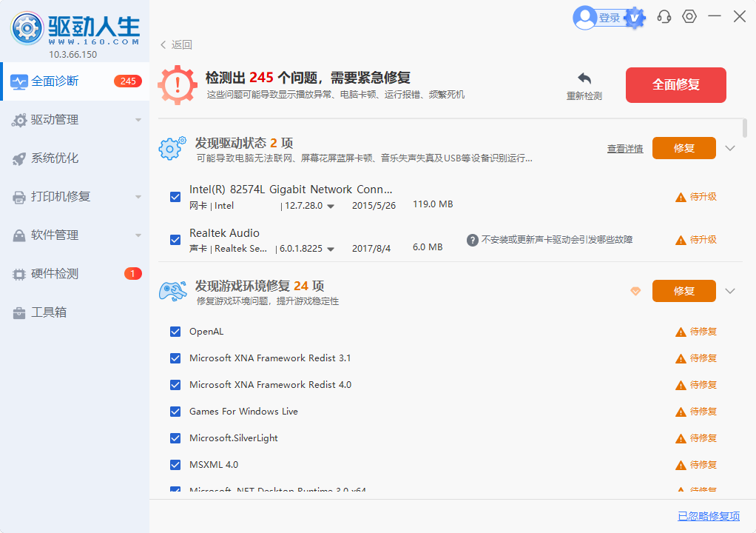The height and width of the screenshot is (533, 756).
Task: Open 查看详情 link
Action: pyautogui.click(x=625, y=149)
